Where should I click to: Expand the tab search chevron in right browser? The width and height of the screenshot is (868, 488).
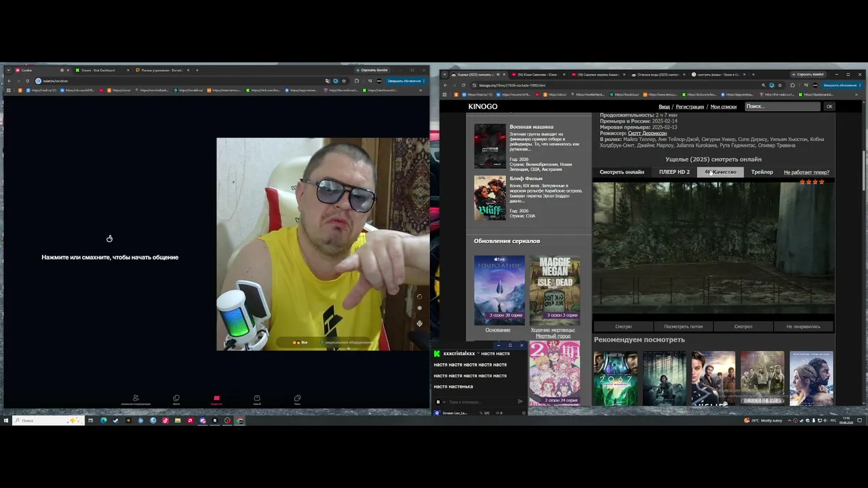pos(443,75)
